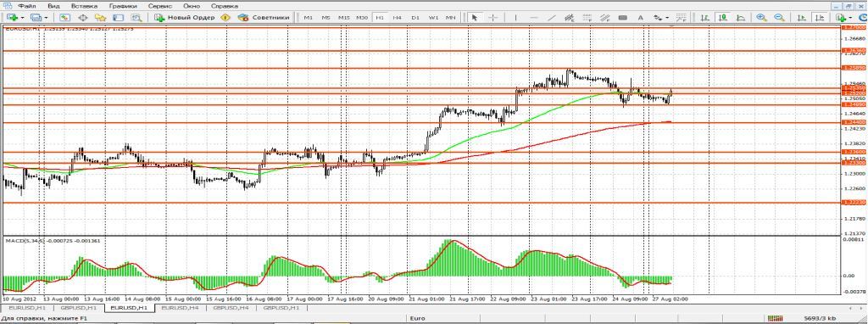Screen dimensions: 868x324
Task: Toggle the H1 timeframe button
Action: pos(380,17)
